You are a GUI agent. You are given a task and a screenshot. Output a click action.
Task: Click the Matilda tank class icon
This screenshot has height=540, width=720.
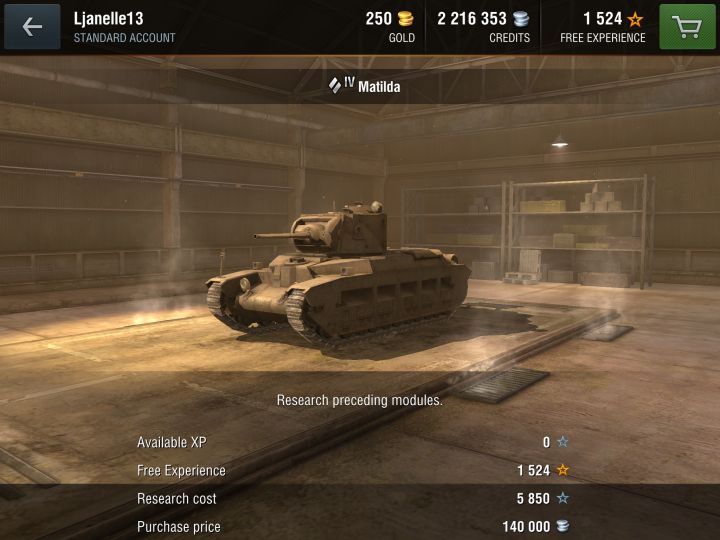[335, 84]
